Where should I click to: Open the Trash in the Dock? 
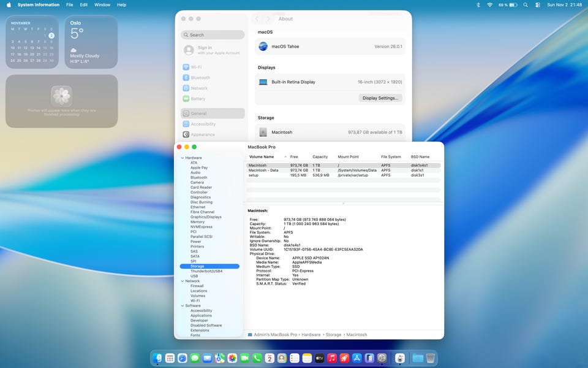[431, 358]
